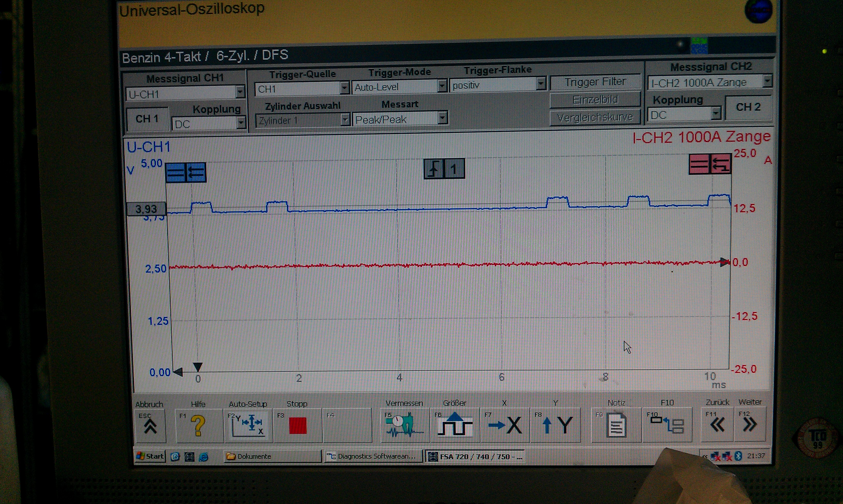Go back with the Zurück arrows (F11)
The width and height of the screenshot is (843, 504).
(717, 424)
